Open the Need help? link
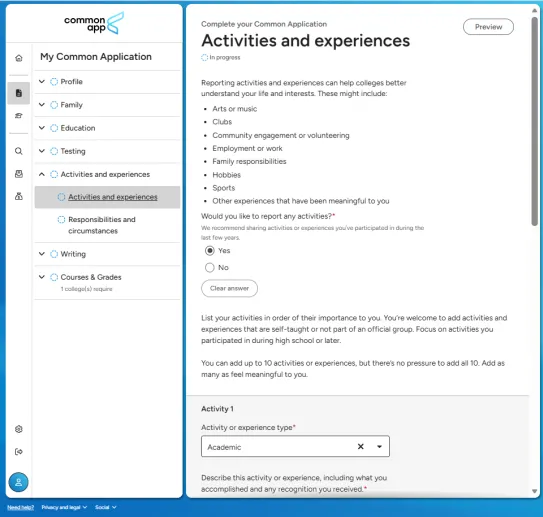Image resolution: width=543 pixels, height=517 pixels. point(20,507)
